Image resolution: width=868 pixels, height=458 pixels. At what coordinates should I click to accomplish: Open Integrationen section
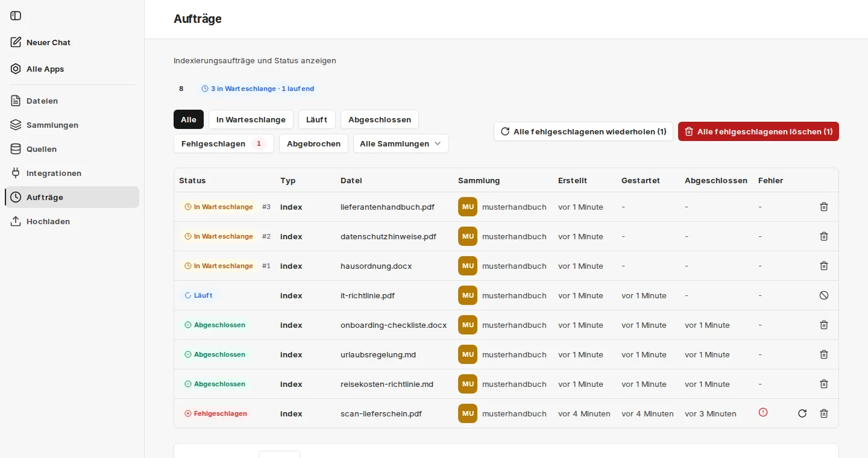[72, 173]
